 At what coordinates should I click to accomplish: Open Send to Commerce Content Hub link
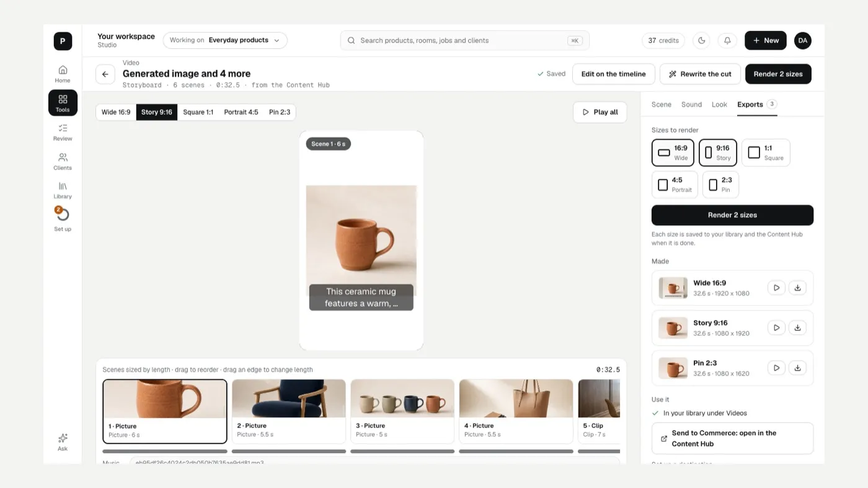(732, 438)
